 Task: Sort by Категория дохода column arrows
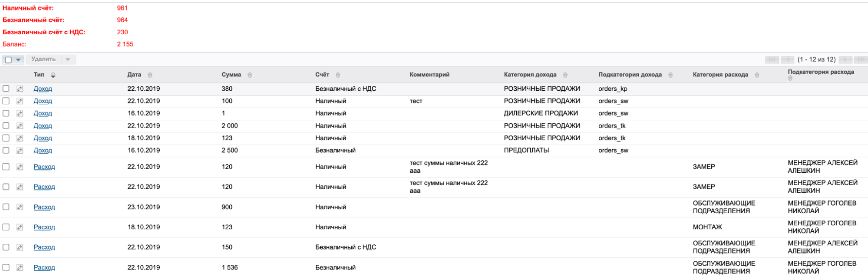565,75
